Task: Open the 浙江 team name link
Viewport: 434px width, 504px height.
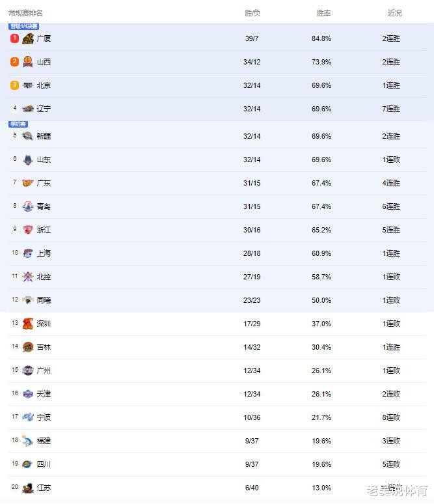Action: 44,230
